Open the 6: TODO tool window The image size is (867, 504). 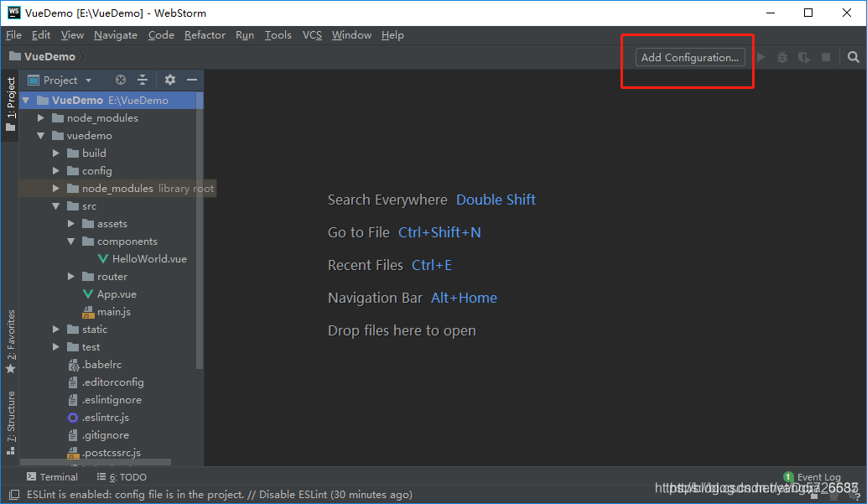(122, 477)
